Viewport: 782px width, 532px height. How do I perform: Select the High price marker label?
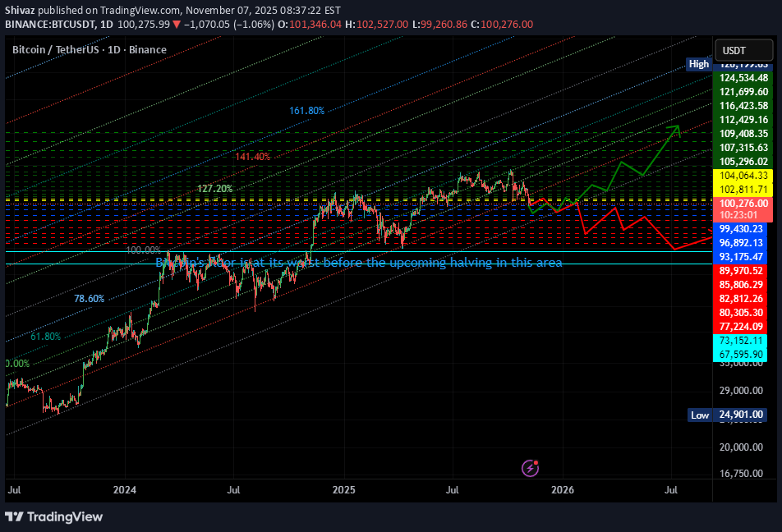(699, 64)
